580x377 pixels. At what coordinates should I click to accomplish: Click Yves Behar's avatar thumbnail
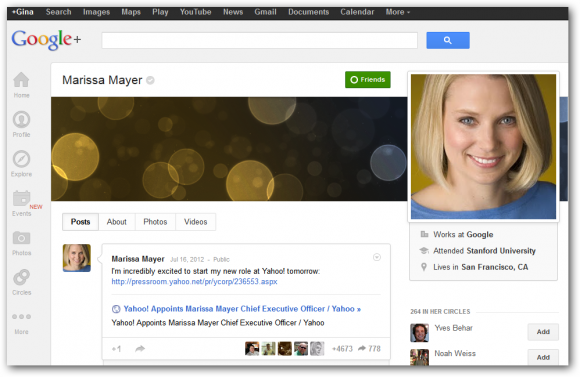(419, 333)
